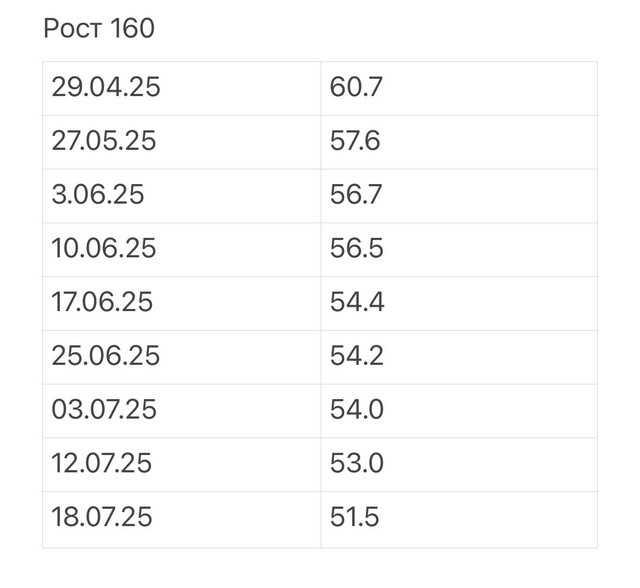
Task: Click the value cell 56.5
Action: 459,250
